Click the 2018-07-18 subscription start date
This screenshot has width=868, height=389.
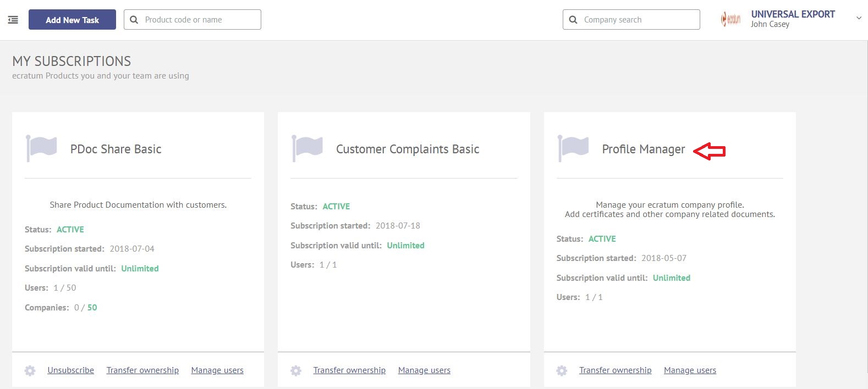pos(398,226)
